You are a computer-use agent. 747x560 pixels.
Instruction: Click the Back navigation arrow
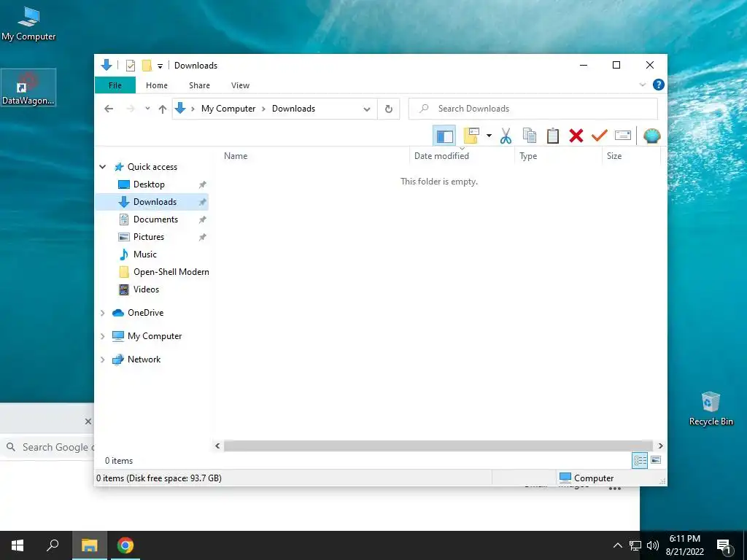[x=109, y=109]
